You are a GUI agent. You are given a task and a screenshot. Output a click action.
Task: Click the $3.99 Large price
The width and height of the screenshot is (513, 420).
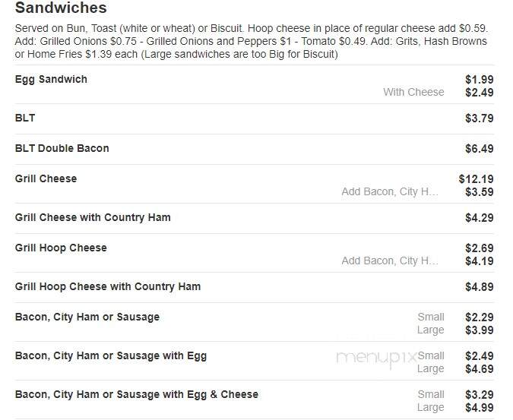(480, 330)
